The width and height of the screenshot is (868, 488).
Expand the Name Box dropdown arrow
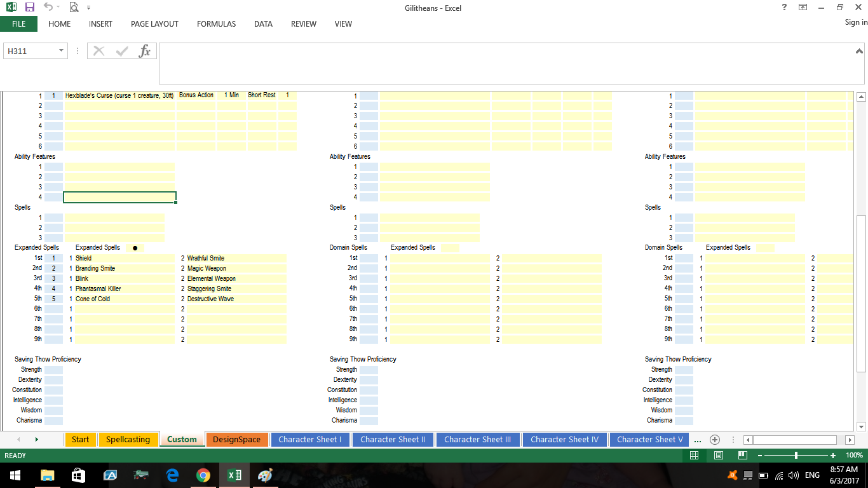[x=62, y=51]
